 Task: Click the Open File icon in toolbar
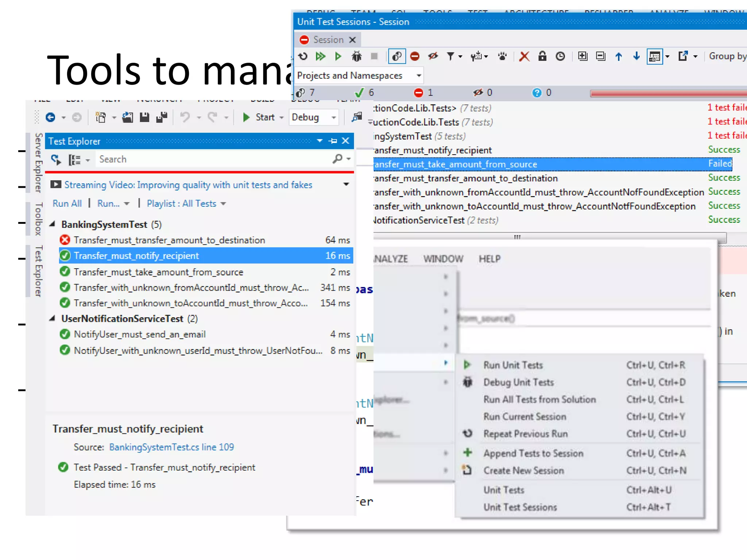tap(127, 117)
